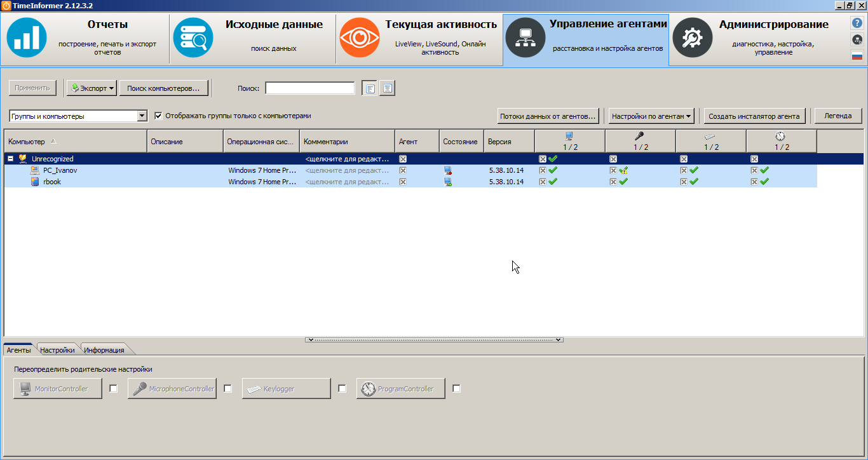Click the PC_Ivanov state icon
The height and width of the screenshot is (460, 868).
(x=448, y=170)
